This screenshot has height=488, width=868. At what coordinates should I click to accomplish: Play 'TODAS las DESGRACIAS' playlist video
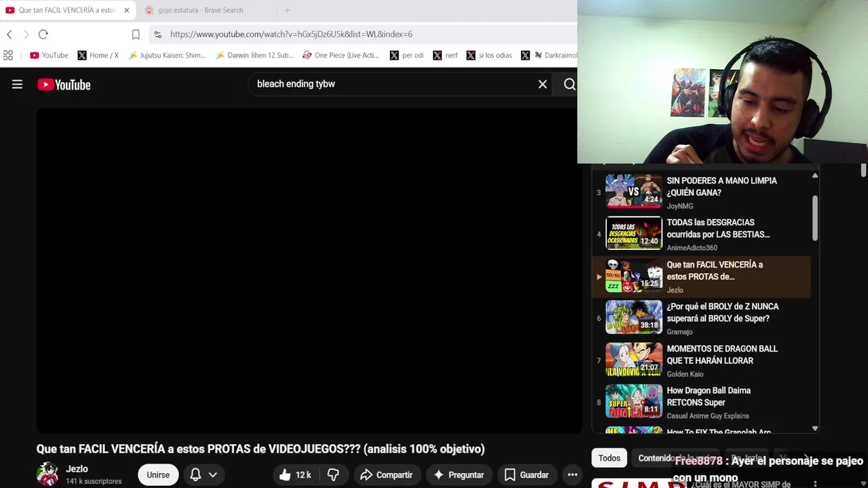point(702,234)
